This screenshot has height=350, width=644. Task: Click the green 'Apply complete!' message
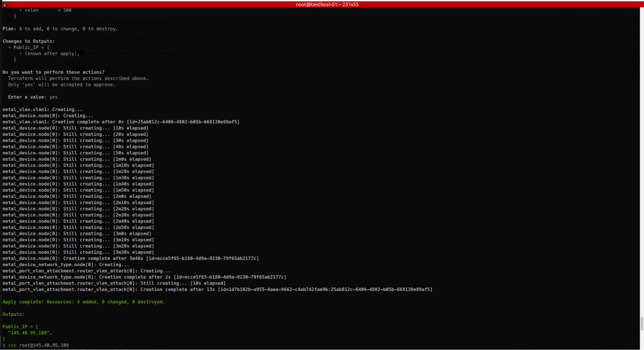84,302
